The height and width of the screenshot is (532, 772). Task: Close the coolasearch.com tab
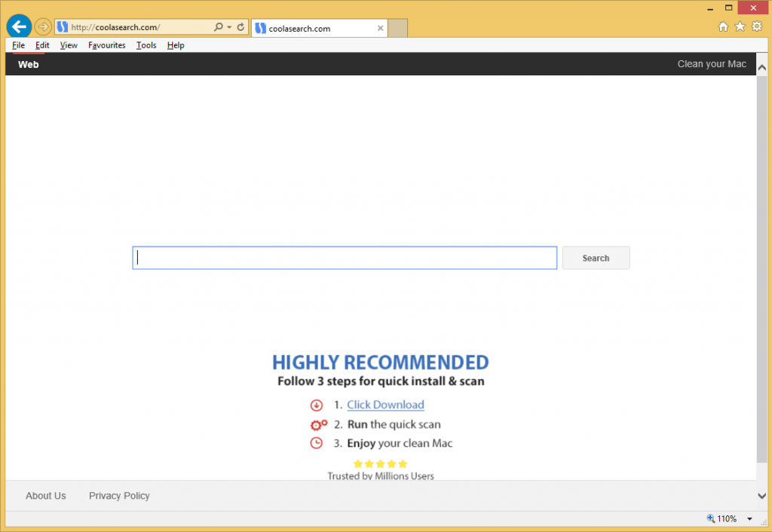tap(380, 29)
